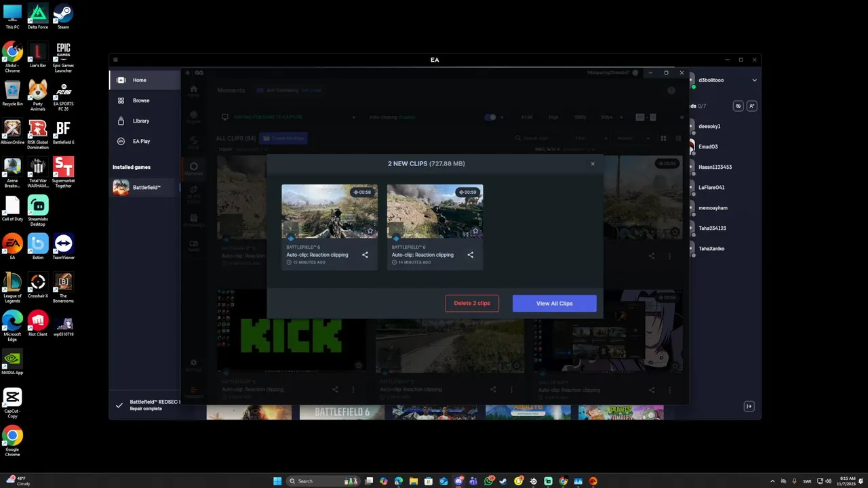Open EA desktop shortcut
The height and width of the screenshot is (488, 868).
[12, 247]
